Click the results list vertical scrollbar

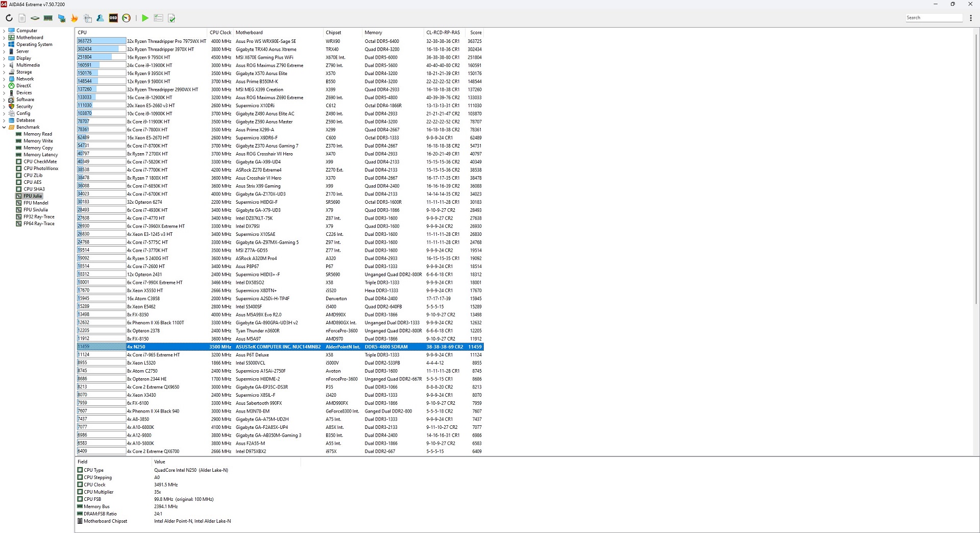coord(976,168)
